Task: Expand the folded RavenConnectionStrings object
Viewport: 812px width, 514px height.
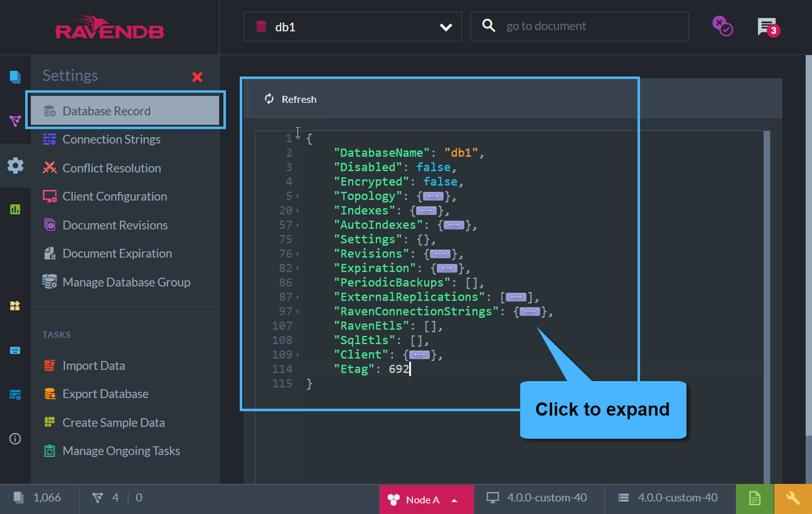Action: pos(530,312)
